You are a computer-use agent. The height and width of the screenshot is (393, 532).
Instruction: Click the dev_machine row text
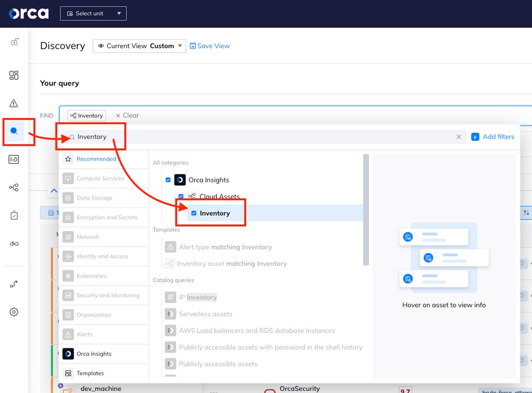point(101,389)
